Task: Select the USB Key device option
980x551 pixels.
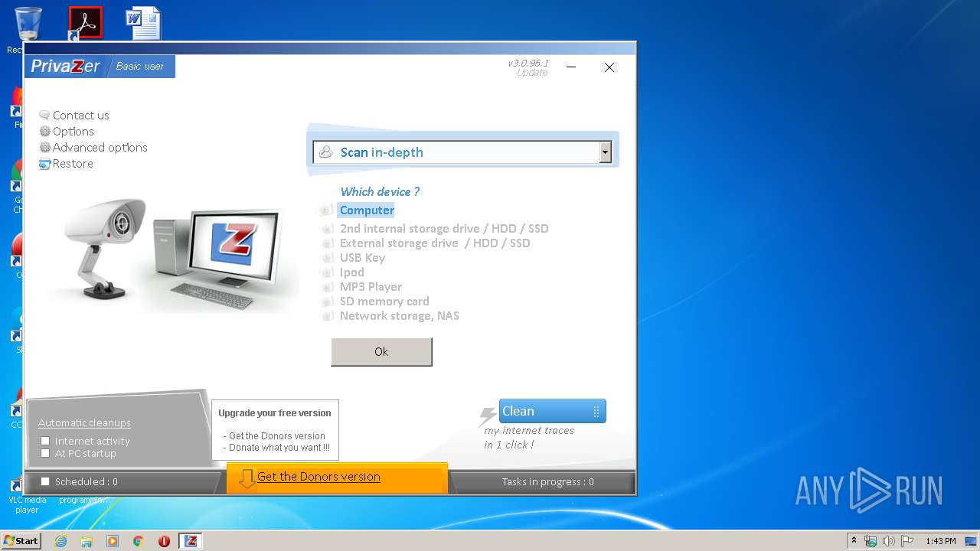Action: click(x=362, y=258)
